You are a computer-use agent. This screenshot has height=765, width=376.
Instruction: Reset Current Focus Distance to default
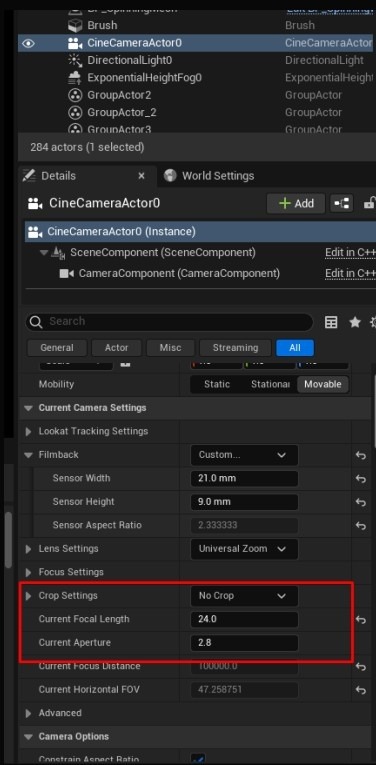(x=361, y=666)
